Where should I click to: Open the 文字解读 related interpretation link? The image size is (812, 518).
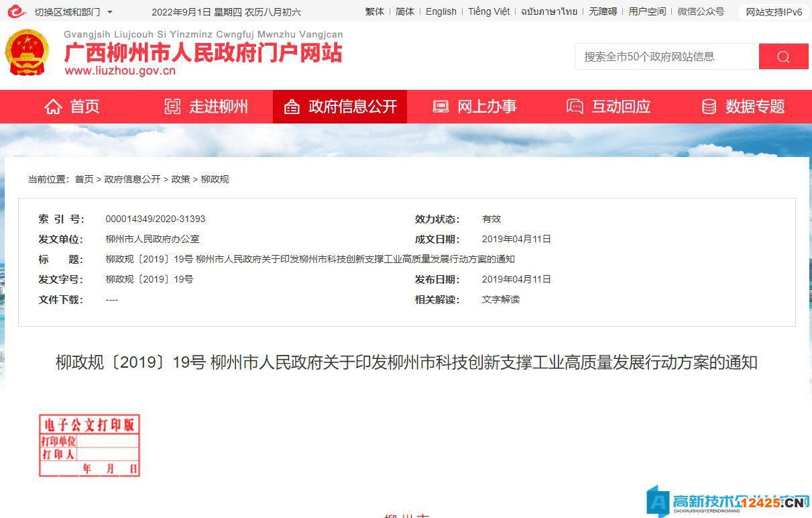click(x=501, y=299)
